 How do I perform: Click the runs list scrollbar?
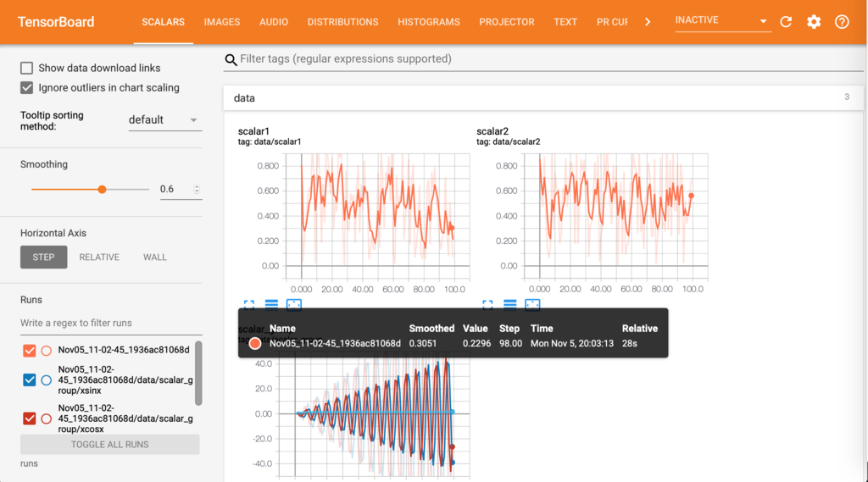[x=198, y=373]
